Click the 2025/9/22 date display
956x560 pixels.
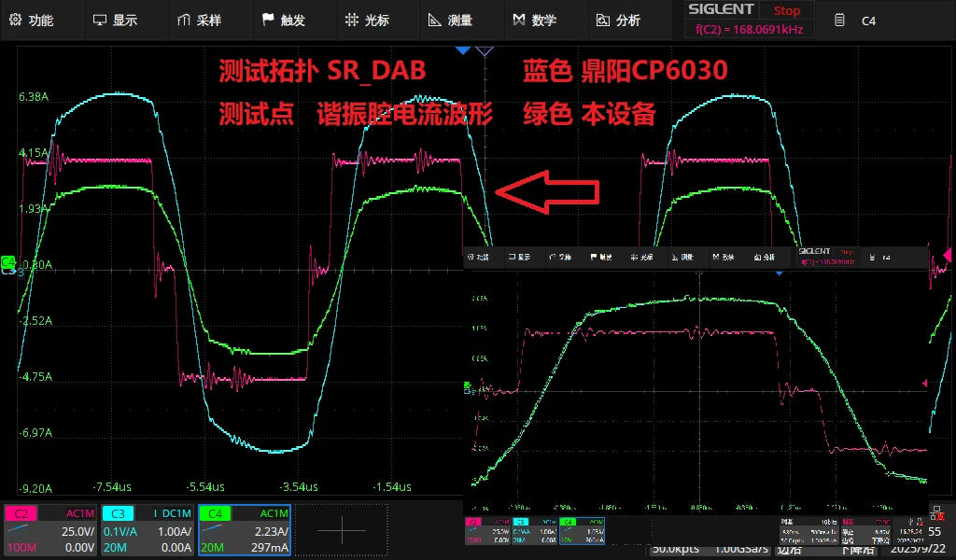(920, 549)
